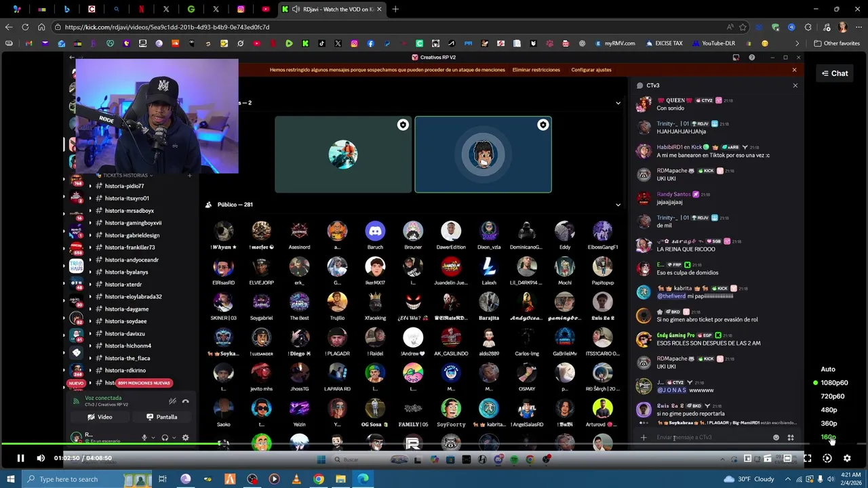Open channel historia-itsxyro01
The image size is (868, 488).
tap(127, 199)
